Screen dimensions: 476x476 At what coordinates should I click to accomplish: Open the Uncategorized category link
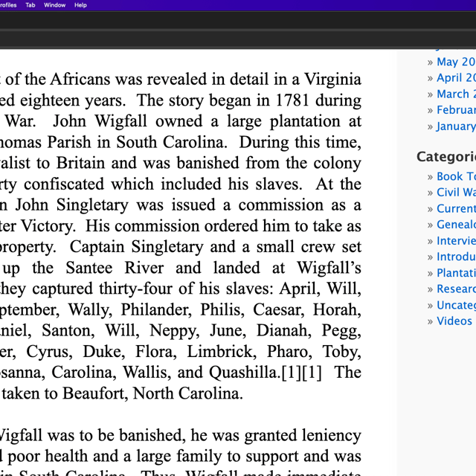click(456, 305)
